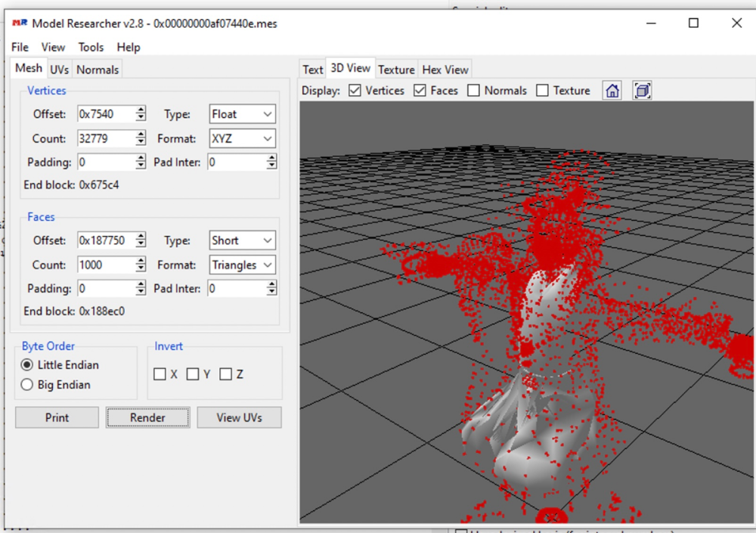Reset the camera with the Home icon

tap(612, 90)
